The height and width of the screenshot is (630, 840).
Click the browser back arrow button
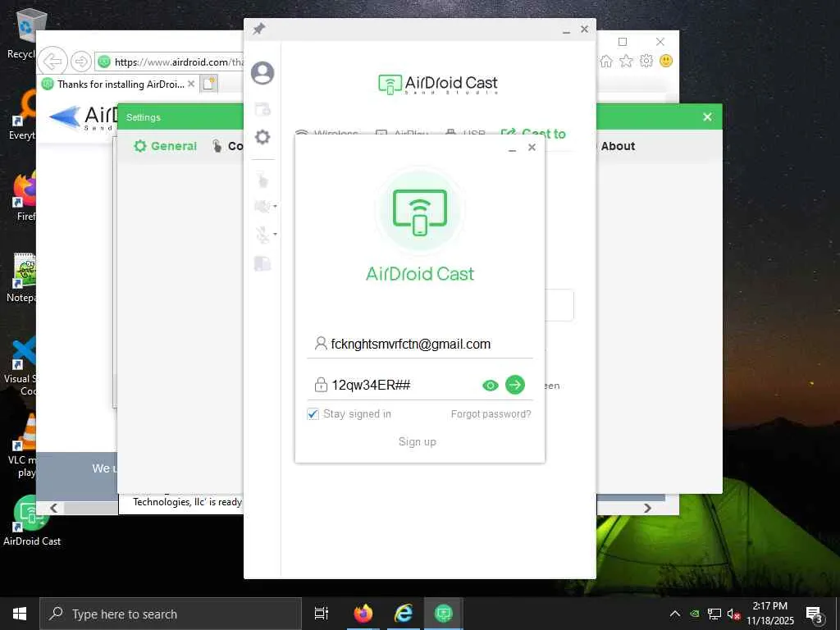coord(52,62)
